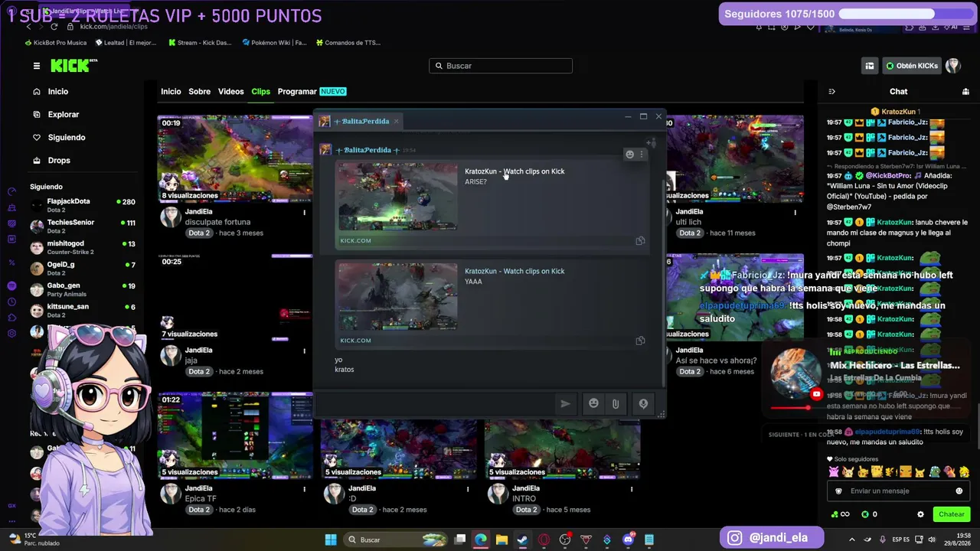Open Discord from the taskbar
Image resolution: width=980 pixels, height=551 pixels.
(x=629, y=540)
